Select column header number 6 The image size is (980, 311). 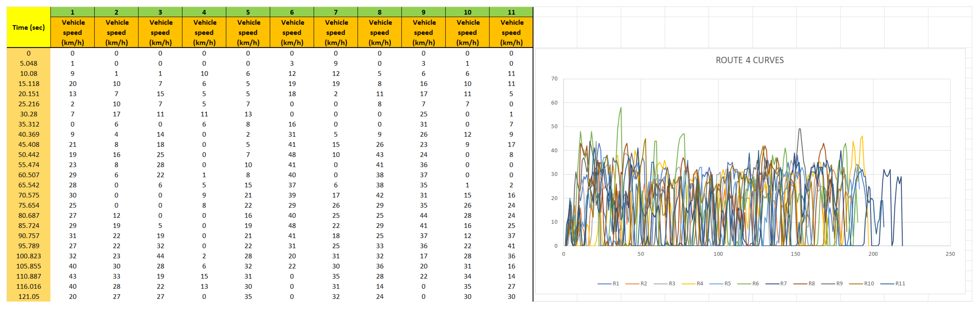click(292, 12)
